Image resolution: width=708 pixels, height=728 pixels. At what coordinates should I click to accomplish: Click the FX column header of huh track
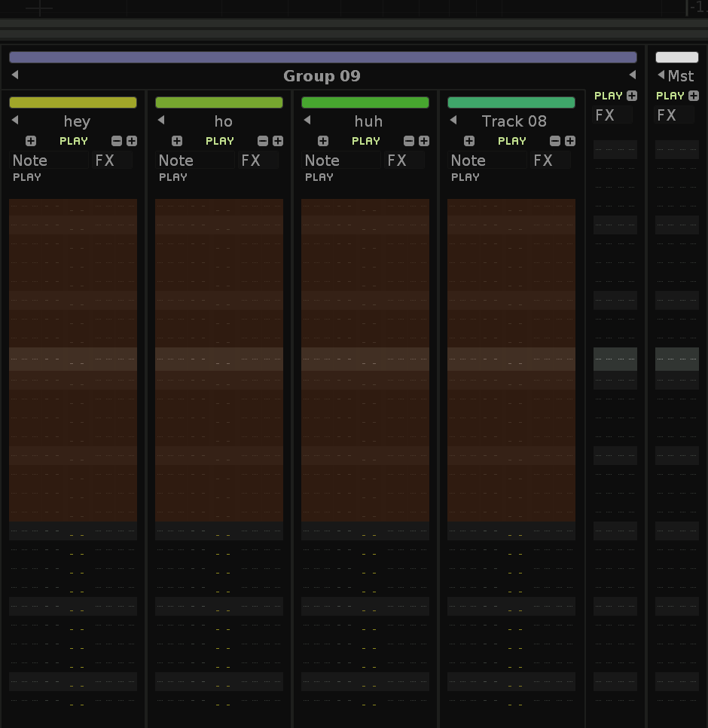[x=397, y=161]
